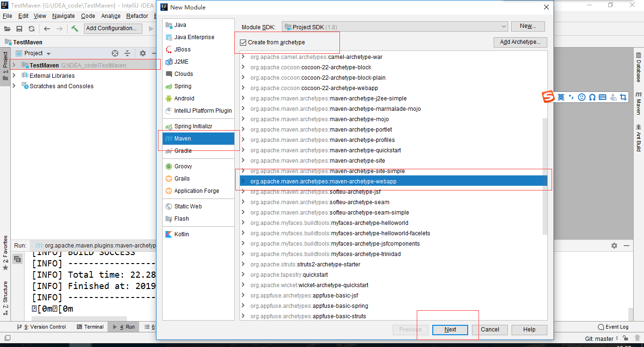Click the New... SDK button

pyautogui.click(x=528, y=26)
